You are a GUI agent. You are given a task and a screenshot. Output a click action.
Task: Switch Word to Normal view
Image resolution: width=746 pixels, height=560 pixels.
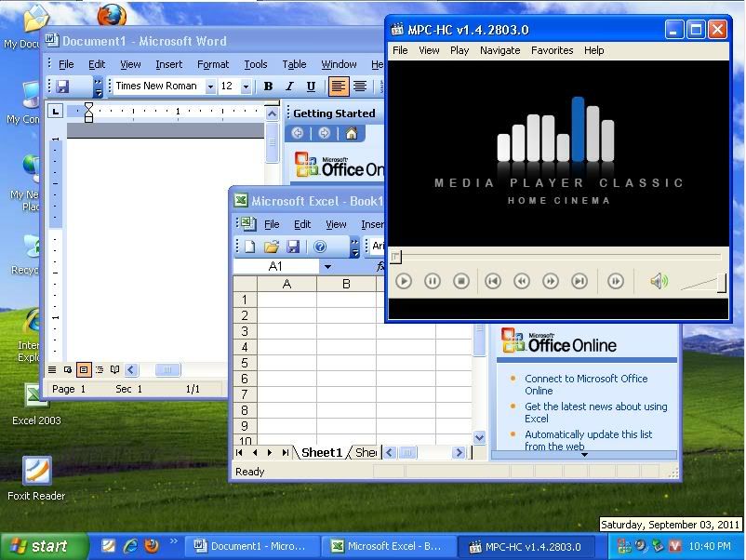[52, 369]
